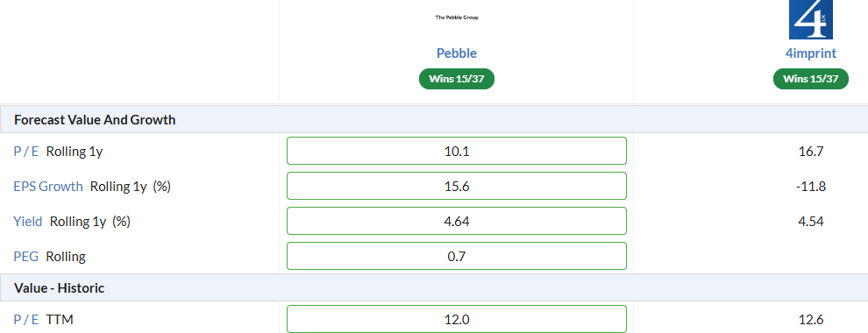Click 4imprint's -11.8 EPS Growth value

point(810,187)
